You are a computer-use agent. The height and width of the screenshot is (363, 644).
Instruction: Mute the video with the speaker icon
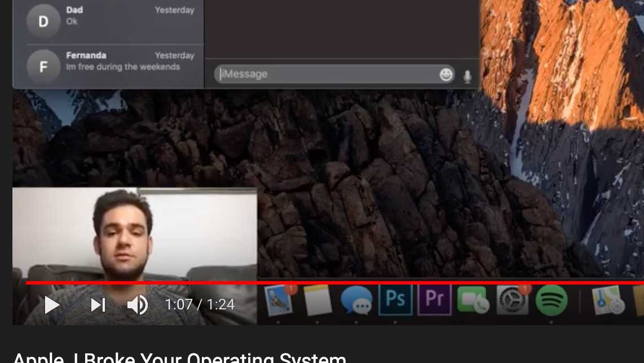tap(137, 305)
